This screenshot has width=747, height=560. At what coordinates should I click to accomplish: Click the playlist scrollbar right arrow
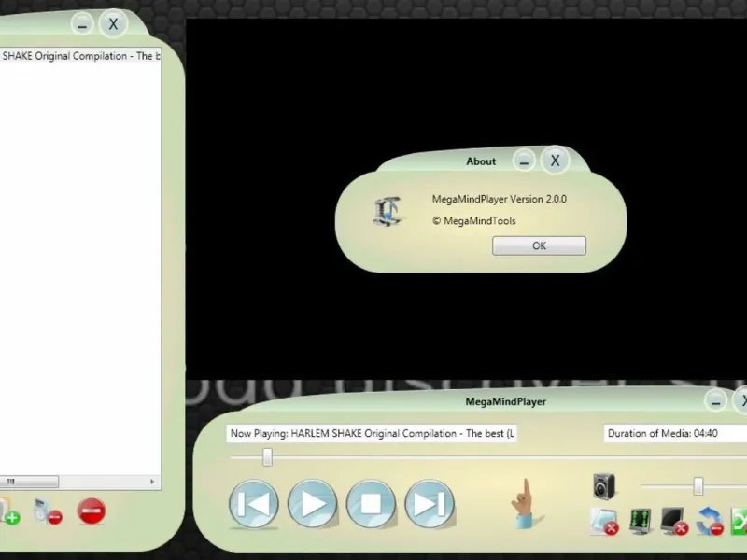(152, 482)
